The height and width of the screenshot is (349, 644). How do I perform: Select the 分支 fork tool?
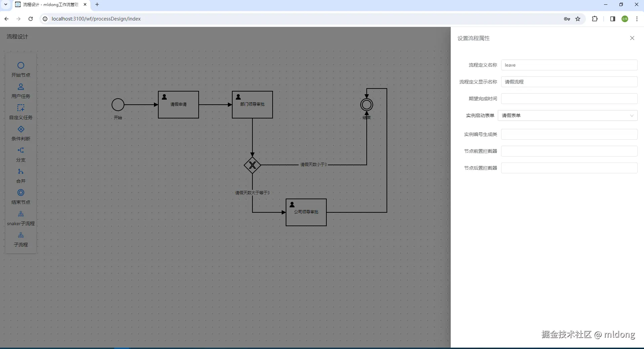click(x=21, y=154)
